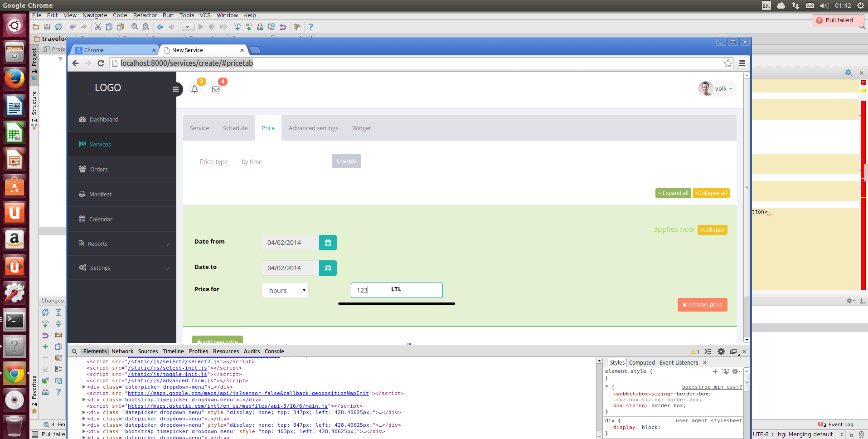The image size is (868, 439).
Task: Click IDE VCS update project icon
Action: [x=238, y=27]
